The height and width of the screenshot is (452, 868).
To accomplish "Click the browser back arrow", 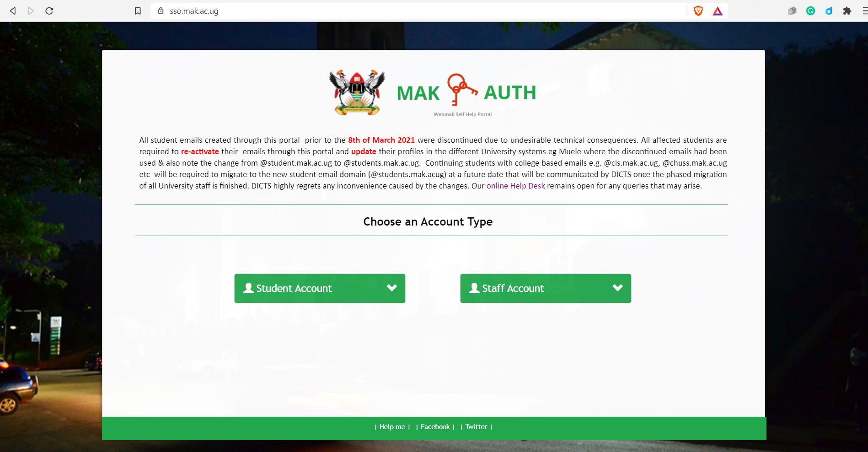I will (x=13, y=11).
